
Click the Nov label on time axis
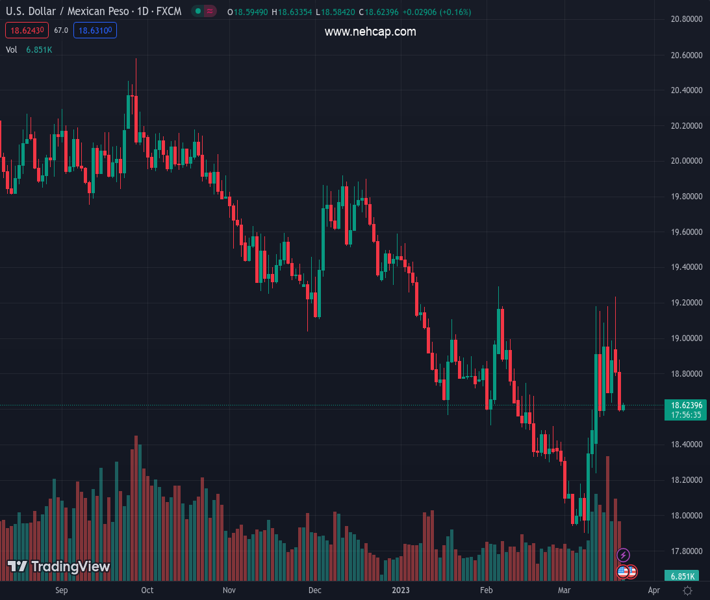(229, 590)
